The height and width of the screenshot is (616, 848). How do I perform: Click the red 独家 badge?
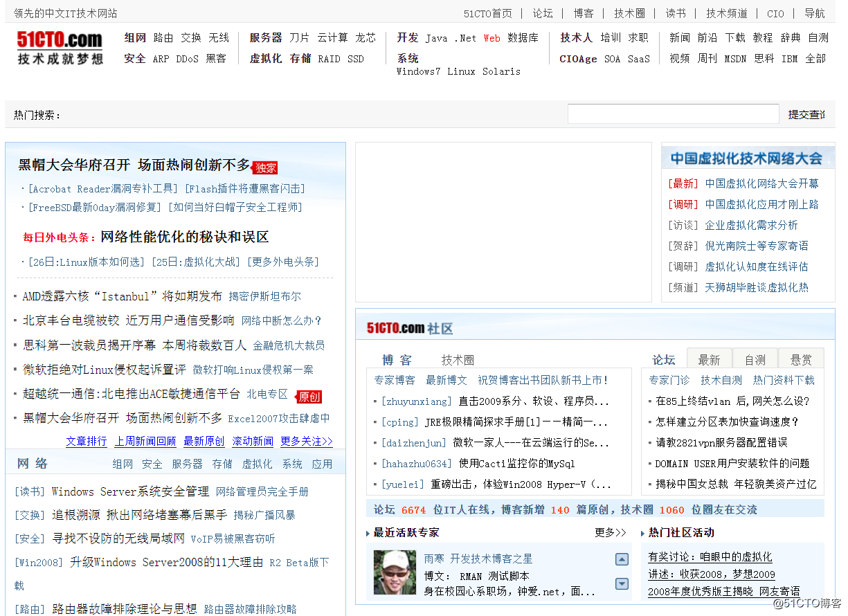pos(265,167)
